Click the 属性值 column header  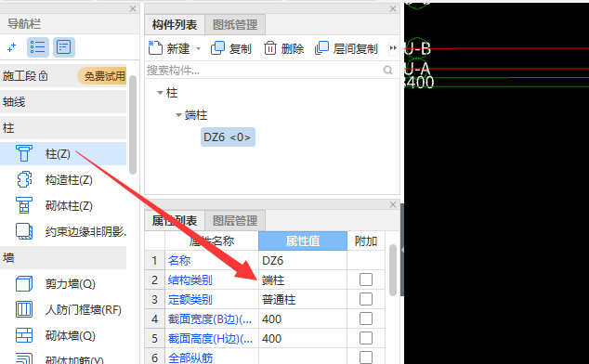[303, 240]
